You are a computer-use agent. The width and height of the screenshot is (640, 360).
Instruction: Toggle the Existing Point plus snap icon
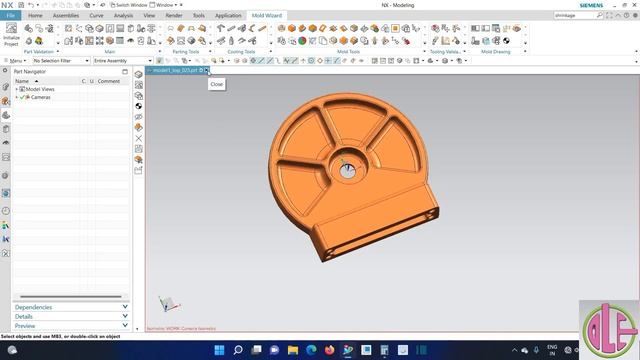point(328,61)
